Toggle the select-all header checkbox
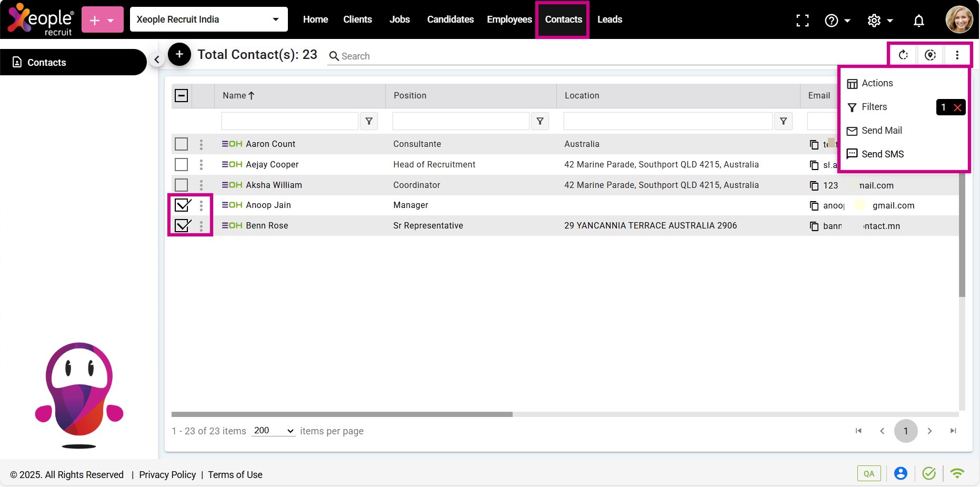Screen dimensions: 980x487 [x=181, y=96]
